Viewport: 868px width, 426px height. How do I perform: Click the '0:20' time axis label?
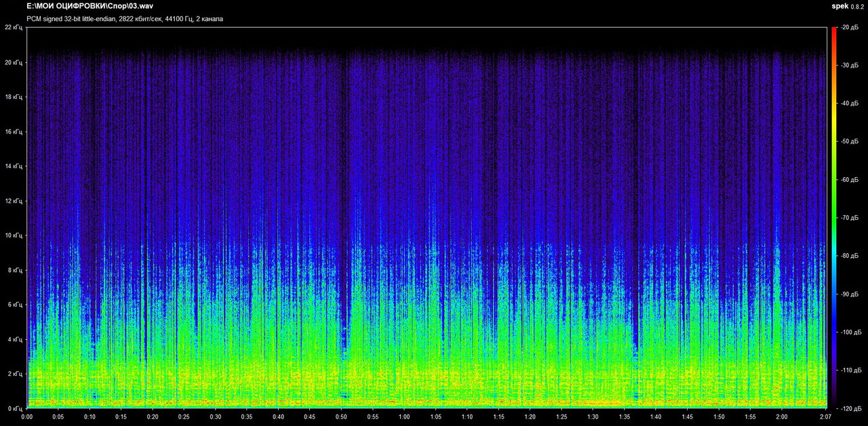[x=153, y=417]
